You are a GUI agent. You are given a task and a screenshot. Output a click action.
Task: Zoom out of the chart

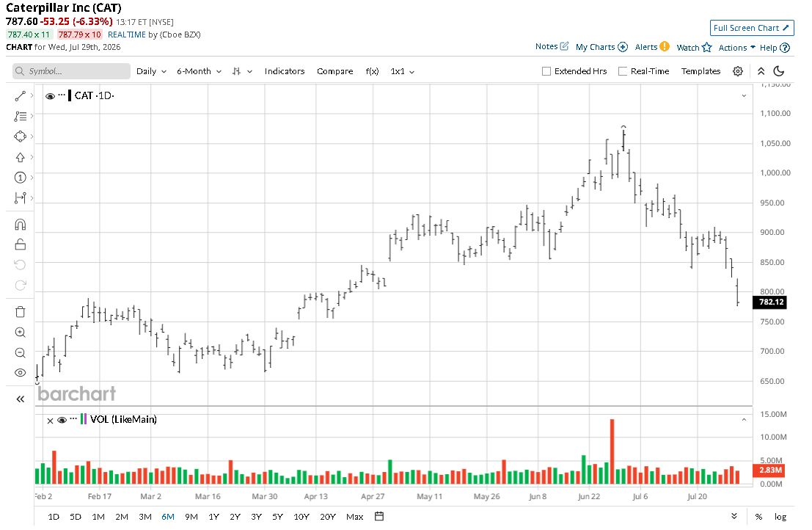click(x=21, y=353)
